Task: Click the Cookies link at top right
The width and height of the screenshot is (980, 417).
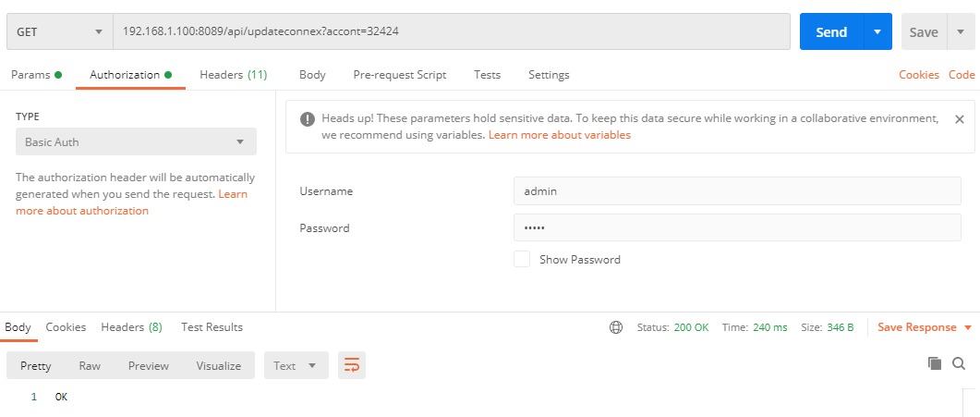Action: click(918, 75)
